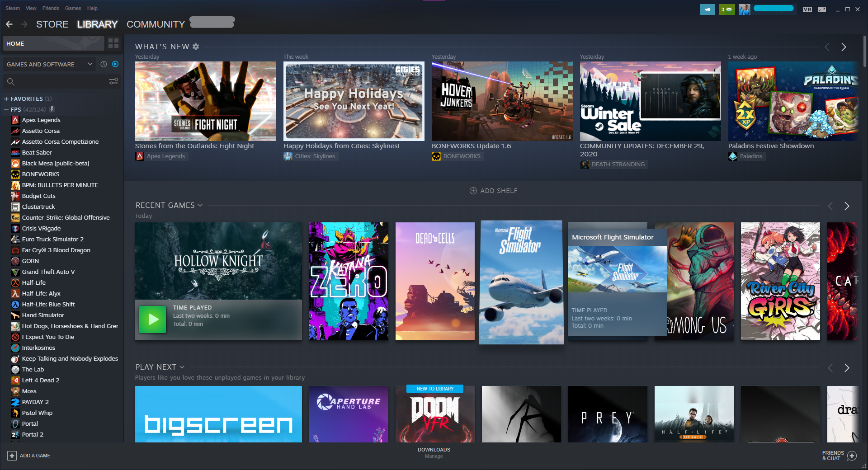
Task: Select Grand Theft Auto V entry
Action: tap(48, 272)
